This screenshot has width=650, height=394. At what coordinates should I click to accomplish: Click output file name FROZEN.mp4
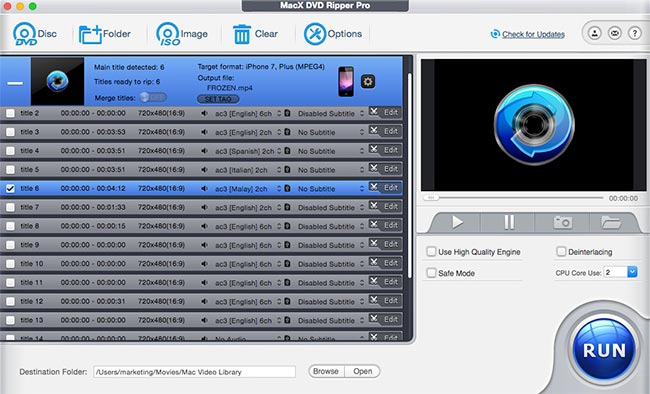point(230,88)
